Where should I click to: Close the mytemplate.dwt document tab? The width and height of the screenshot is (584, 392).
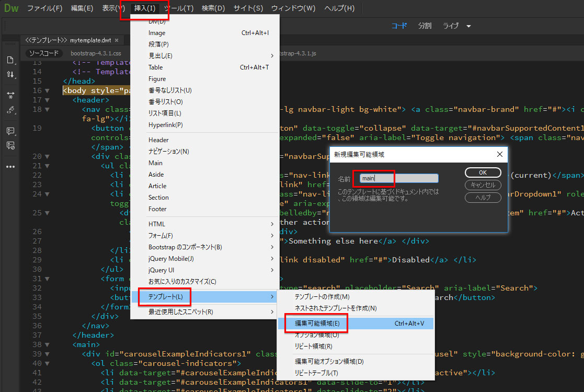point(117,40)
